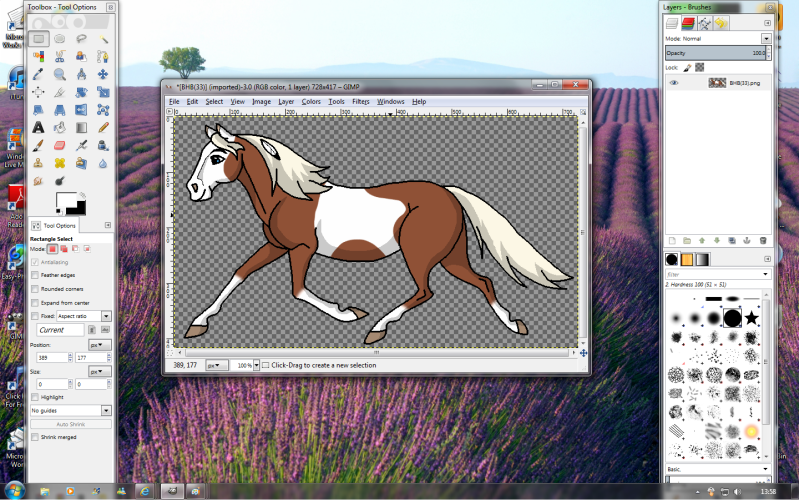Viewport: 799px width, 504px height.
Task: Select the Rectangle Select tool
Action: (x=39, y=39)
